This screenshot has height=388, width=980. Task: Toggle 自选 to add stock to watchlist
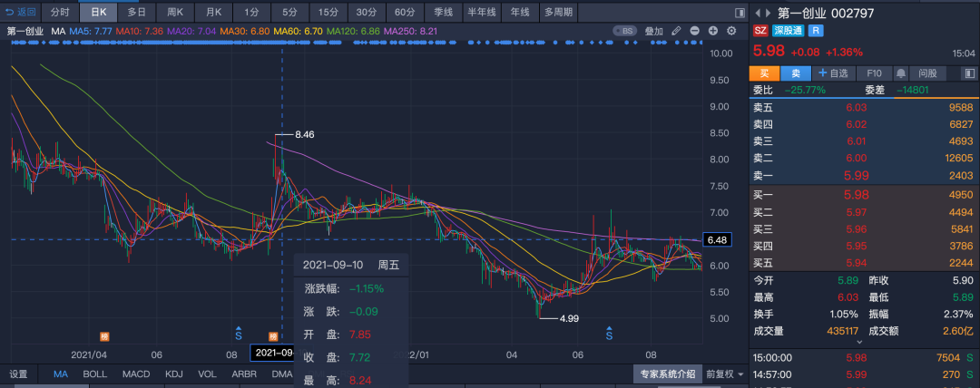point(834,73)
